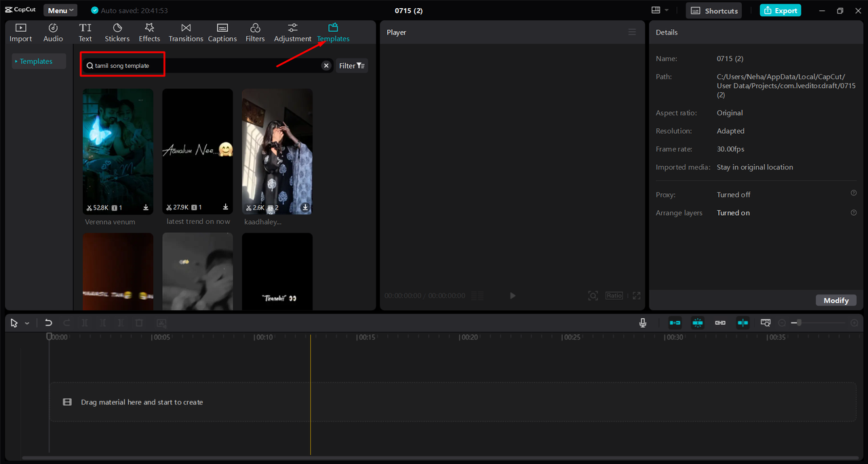868x464 pixels.
Task: Toggle the linkage icon in timeline
Action: tap(720, 323)
